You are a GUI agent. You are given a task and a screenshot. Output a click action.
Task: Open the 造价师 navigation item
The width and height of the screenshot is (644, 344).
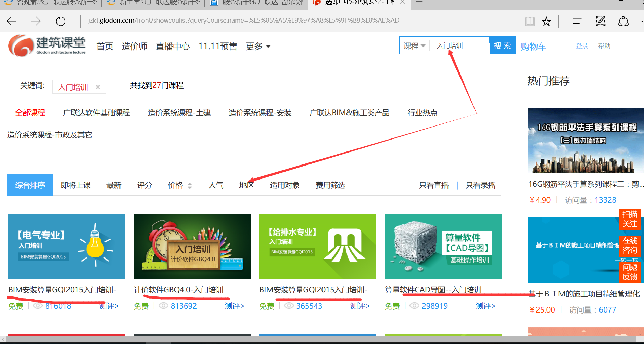click(x=134, y=46)
